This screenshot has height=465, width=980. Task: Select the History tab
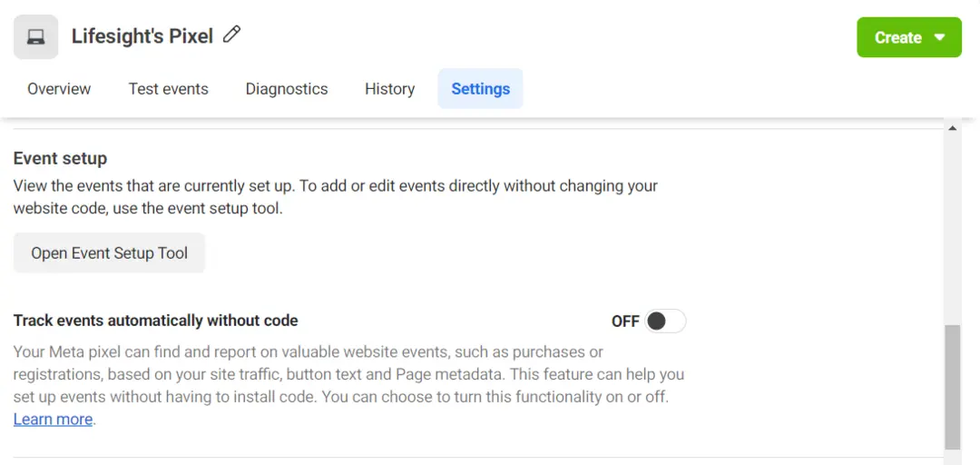click(390, 89)
